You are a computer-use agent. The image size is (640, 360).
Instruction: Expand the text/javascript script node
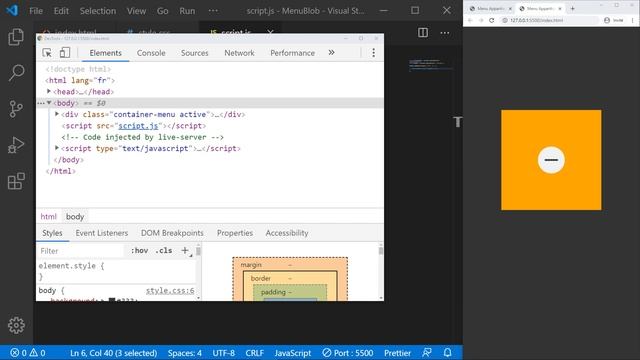click(x=57, y=148)
